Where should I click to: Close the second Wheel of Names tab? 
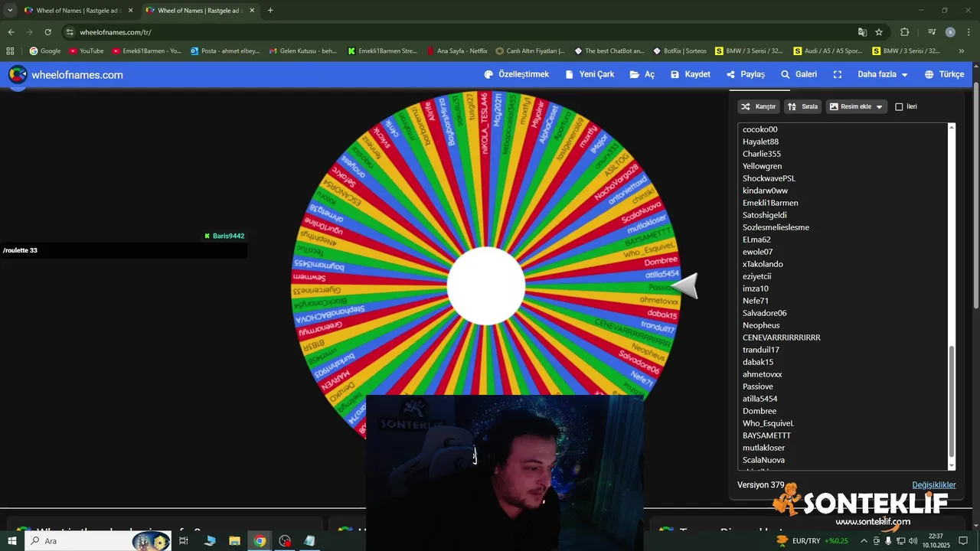click(251, 11)
